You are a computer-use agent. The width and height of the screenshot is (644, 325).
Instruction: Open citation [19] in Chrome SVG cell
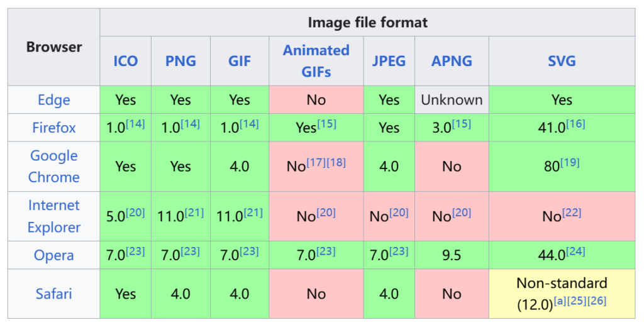(x=570, y=162)
